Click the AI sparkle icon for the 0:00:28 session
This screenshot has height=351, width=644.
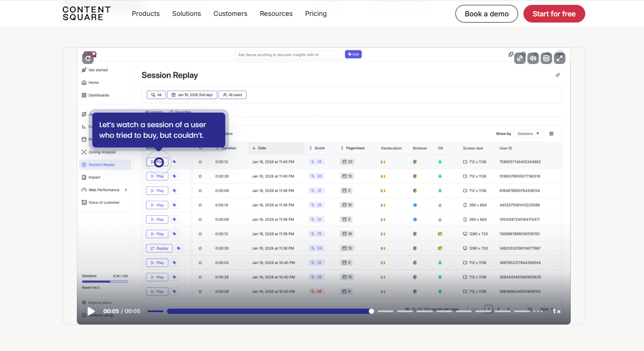point(174,277)
